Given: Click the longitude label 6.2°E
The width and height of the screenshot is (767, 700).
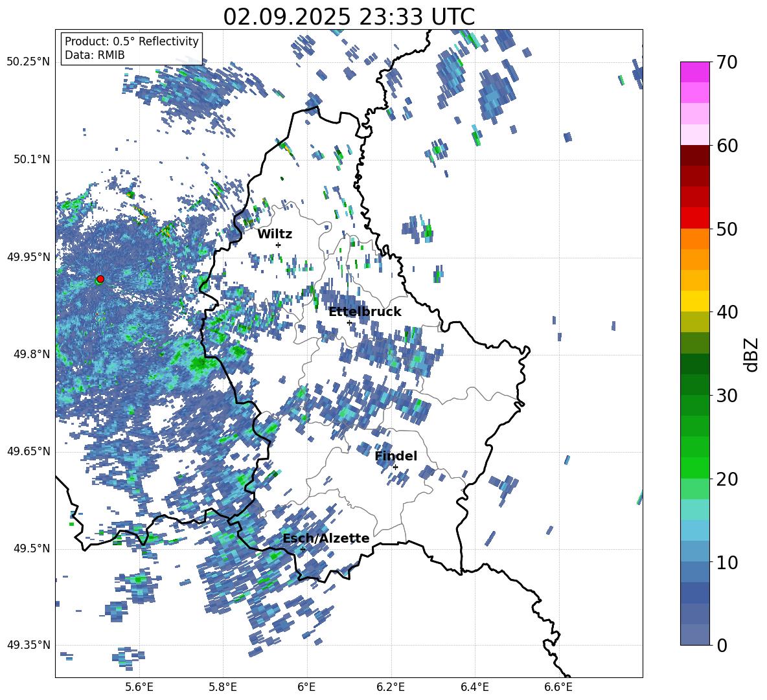Looking at the screenshot, I should (x=391, y=687).
